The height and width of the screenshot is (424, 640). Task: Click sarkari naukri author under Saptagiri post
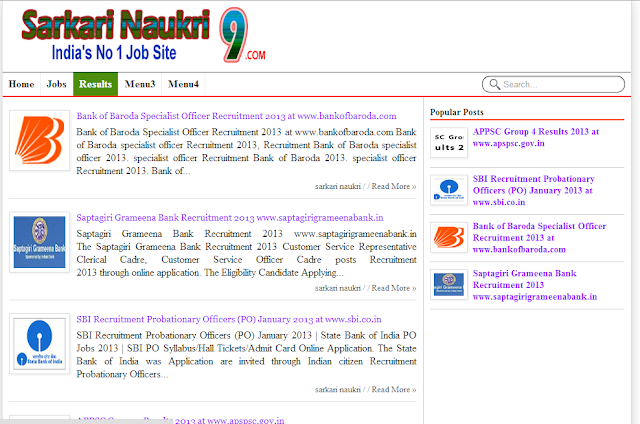pyautogui.click(x=338, y=288)
